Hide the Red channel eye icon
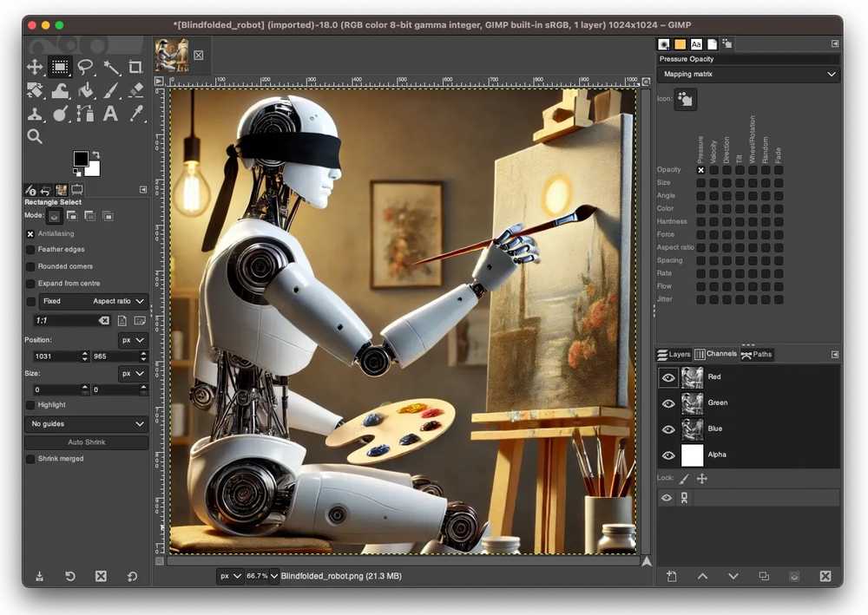The height and width of the screenshot is (615, 868). pos(668,377)
